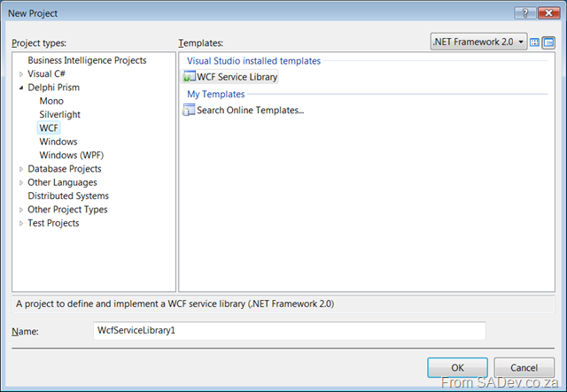567x392 pixels.
Task: Switch to large icons view
Action: point(534,42)
